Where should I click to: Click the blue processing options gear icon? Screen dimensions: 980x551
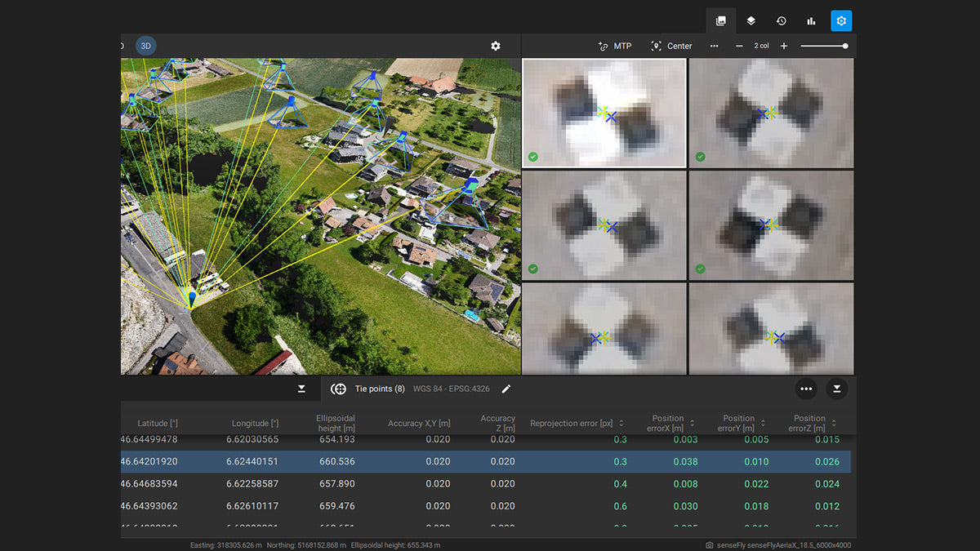point(841,21)
